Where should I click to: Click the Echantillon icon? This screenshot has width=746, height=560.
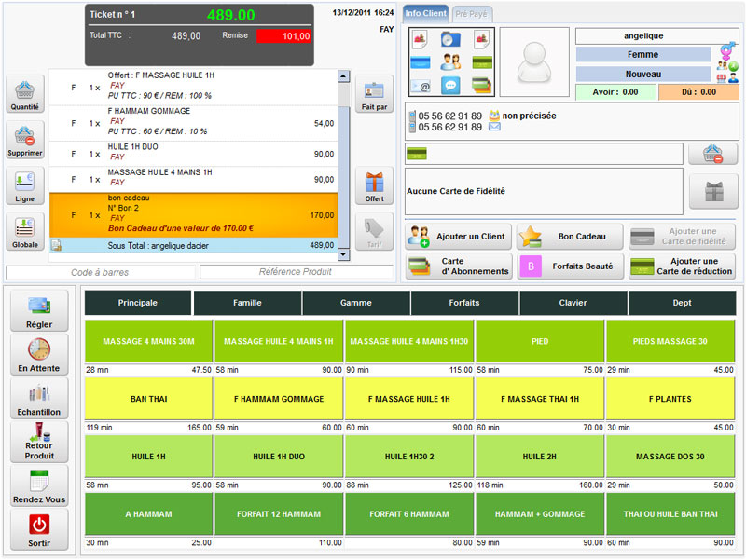click(x=39, y=393)
